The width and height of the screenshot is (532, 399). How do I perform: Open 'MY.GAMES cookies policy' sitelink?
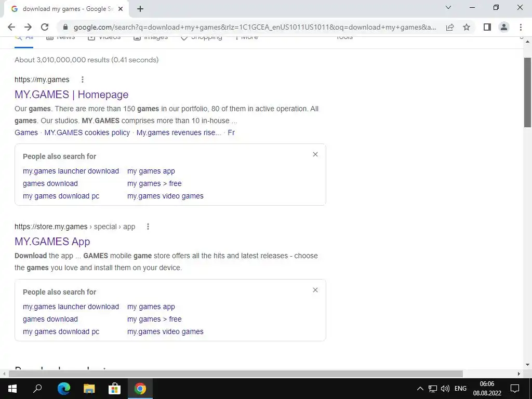[87, 132]
